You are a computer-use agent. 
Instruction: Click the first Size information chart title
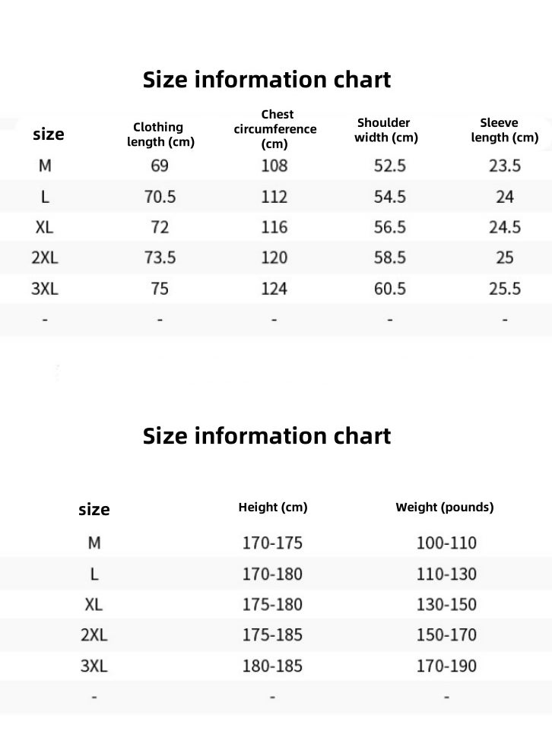click(266, 80)
